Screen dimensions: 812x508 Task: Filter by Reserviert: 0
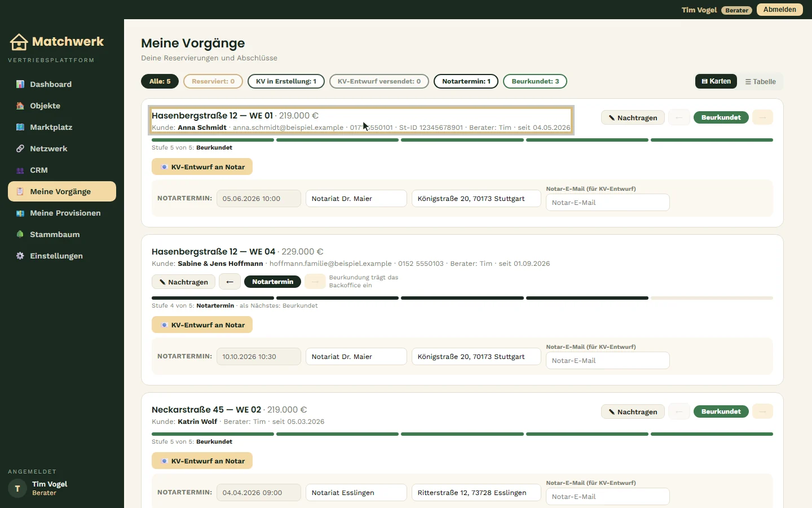(x=213, y=81)
